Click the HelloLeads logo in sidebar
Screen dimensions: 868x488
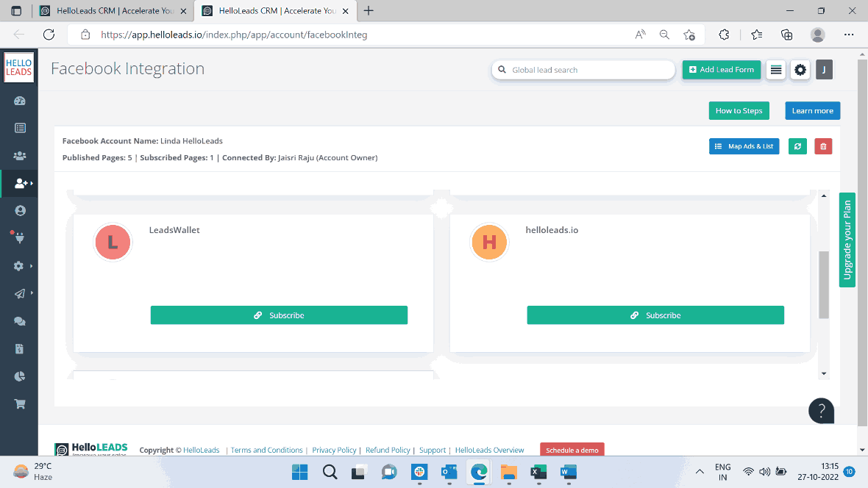19,68
